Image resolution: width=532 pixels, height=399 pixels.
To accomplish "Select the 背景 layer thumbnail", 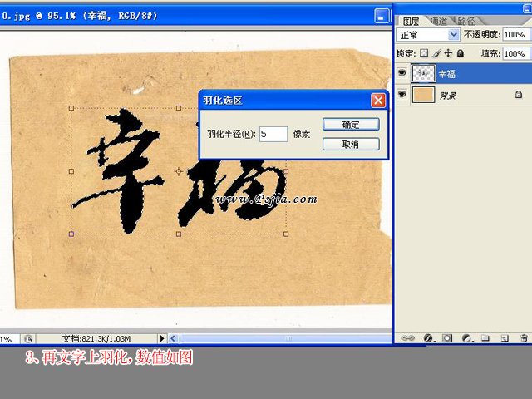I will pyautogui.click(x=423, y=94).
